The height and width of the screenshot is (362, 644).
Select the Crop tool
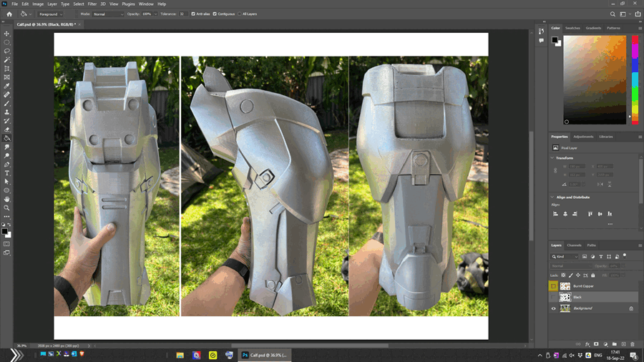tap(7, 69)
